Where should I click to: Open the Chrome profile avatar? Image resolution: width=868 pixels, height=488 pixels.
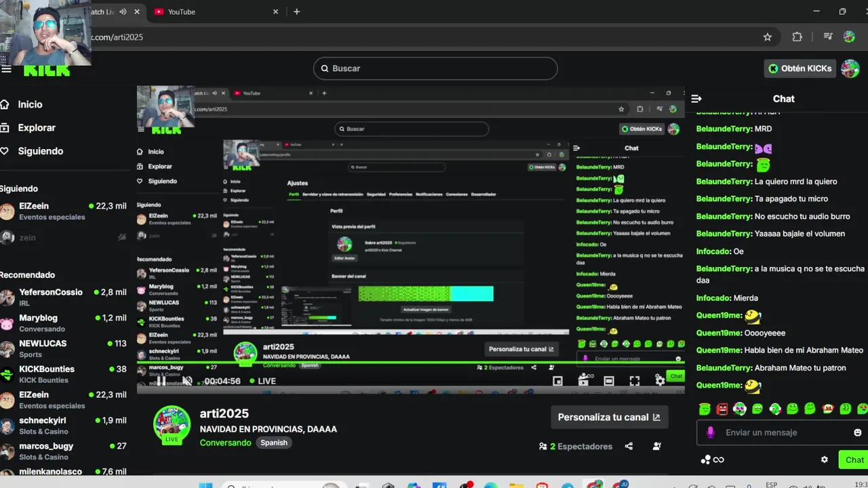point(849,37)
